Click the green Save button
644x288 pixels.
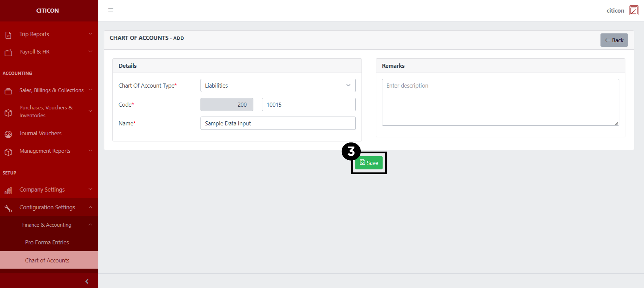[369, 163]
